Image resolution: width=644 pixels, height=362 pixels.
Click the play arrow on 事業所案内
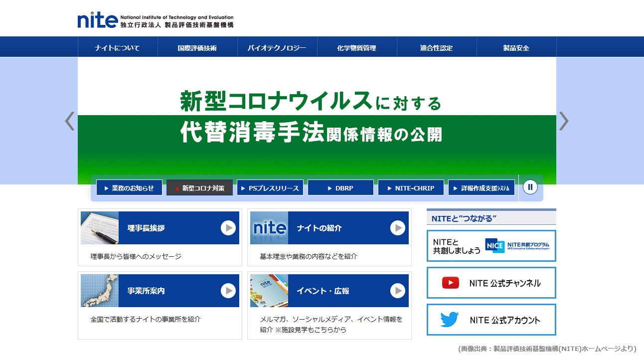point(228,291)
